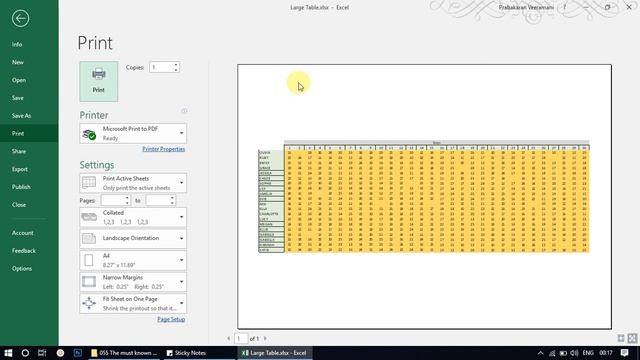Image resolution: width=640 pixels, height=360 pixels.
Task: Click the printer info icon
Action: pos(184,111)
